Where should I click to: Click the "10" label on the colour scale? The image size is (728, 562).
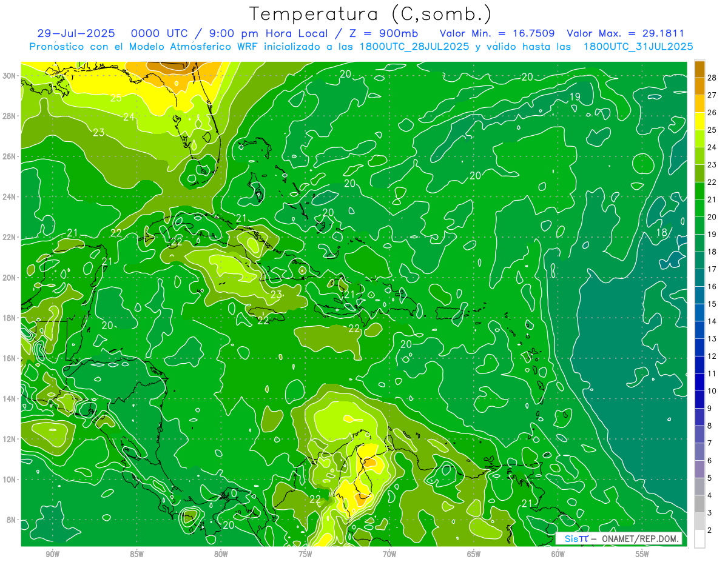[x=712, y=391]
